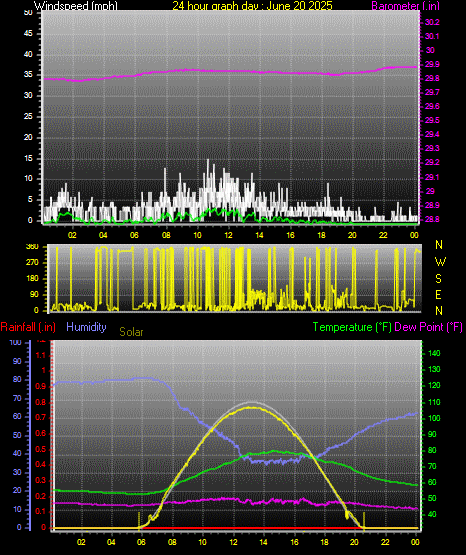Select the 24 hour graph date title

(252, 5)
